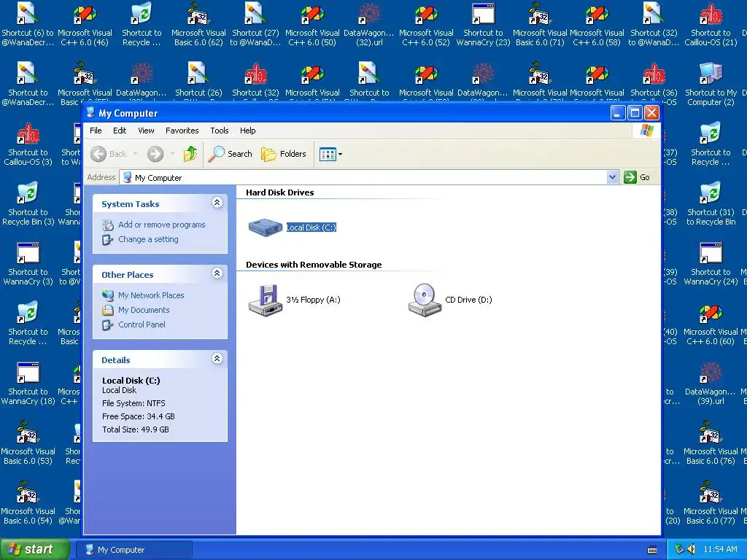The height and width of the screenshot is (560, 747).
Task: Click the My Computer title bar icon
Action: tap(90, 113)
